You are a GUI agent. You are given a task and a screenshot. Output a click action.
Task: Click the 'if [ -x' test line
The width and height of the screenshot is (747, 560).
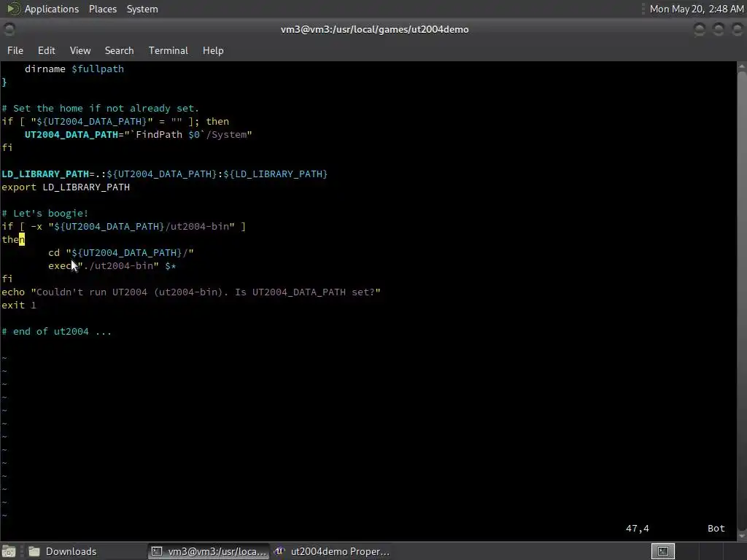(x=123, y=227)
